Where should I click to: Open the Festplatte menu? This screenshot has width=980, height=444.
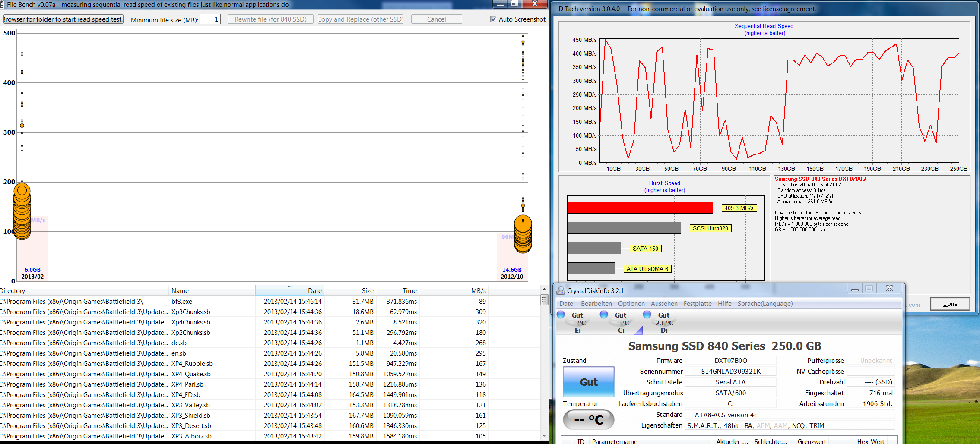tap(698, 304)
